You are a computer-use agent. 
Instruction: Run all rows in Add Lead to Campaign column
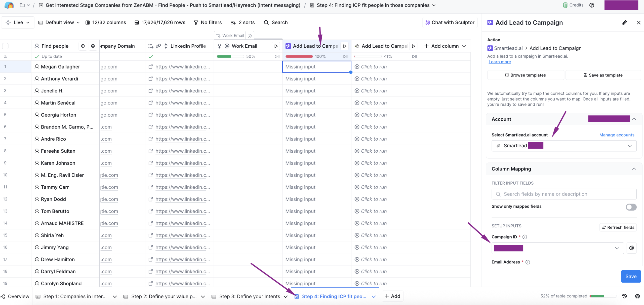(345, 46)
